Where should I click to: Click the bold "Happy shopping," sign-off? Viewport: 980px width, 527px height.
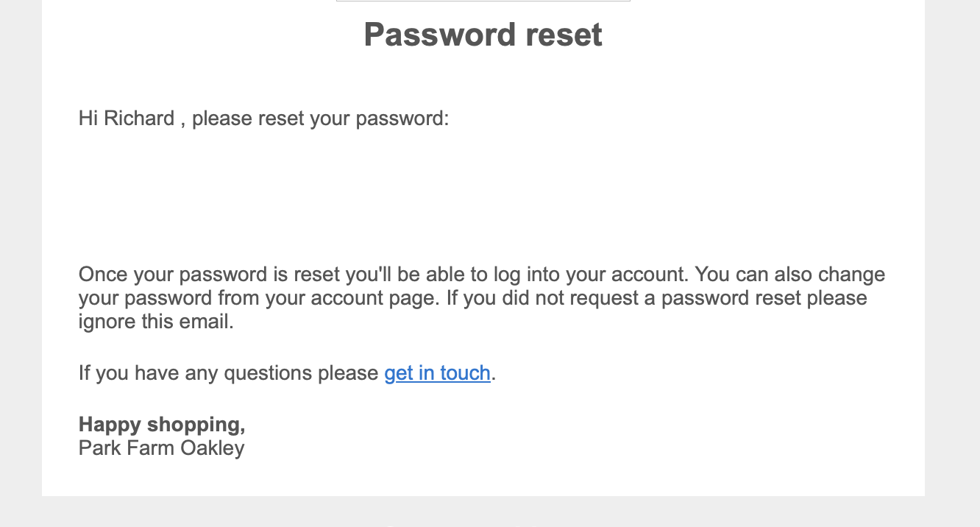[x=162, y=425]
